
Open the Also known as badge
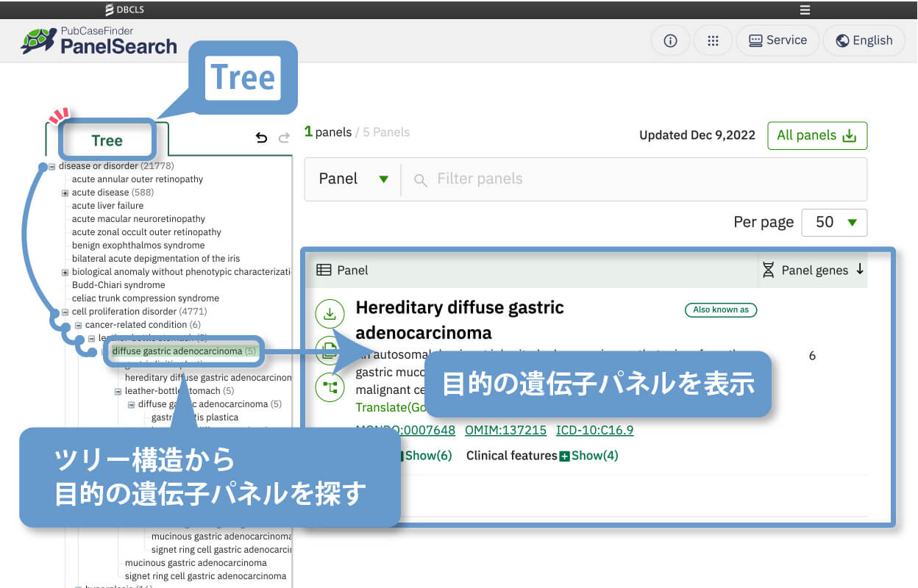coord(721,309)
